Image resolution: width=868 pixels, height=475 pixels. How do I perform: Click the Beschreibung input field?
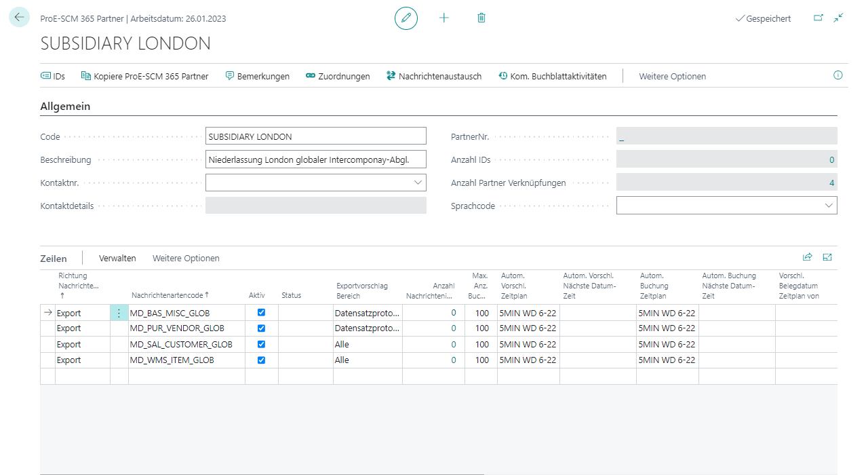click(x=316, y=159)
